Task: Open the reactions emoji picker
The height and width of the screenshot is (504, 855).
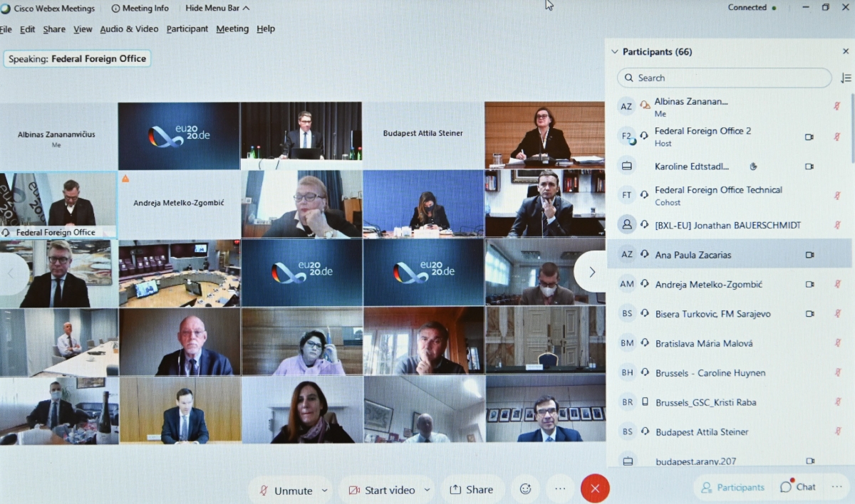Action: [526, 489]
